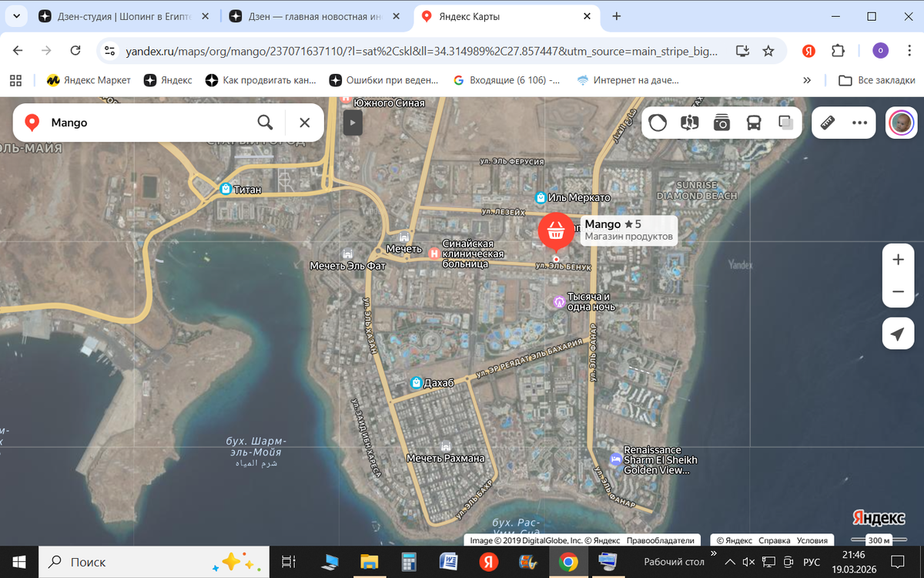Zoom out with minus button
Viewport: 924px width, 578px height.
(898, 292)
